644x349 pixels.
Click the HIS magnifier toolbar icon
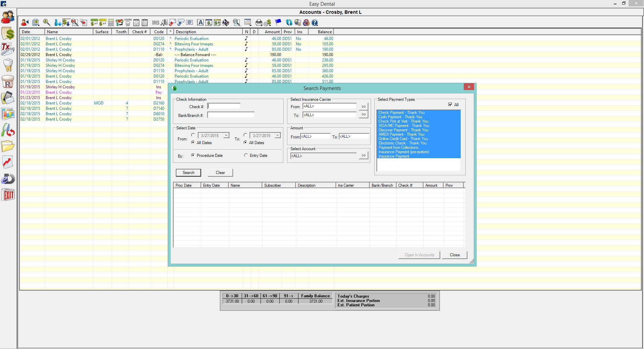coord(237,23)
